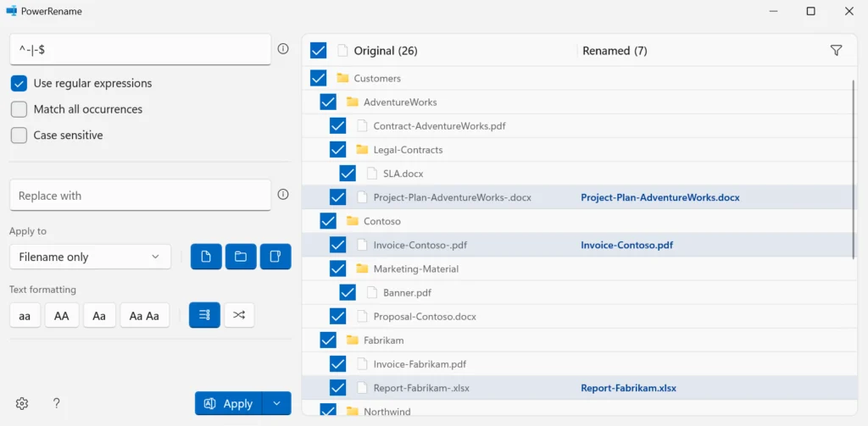Select the Invoice-Fabrikam.pdf file name
This screenshot has width=868, height=426.
click(420, 364)
